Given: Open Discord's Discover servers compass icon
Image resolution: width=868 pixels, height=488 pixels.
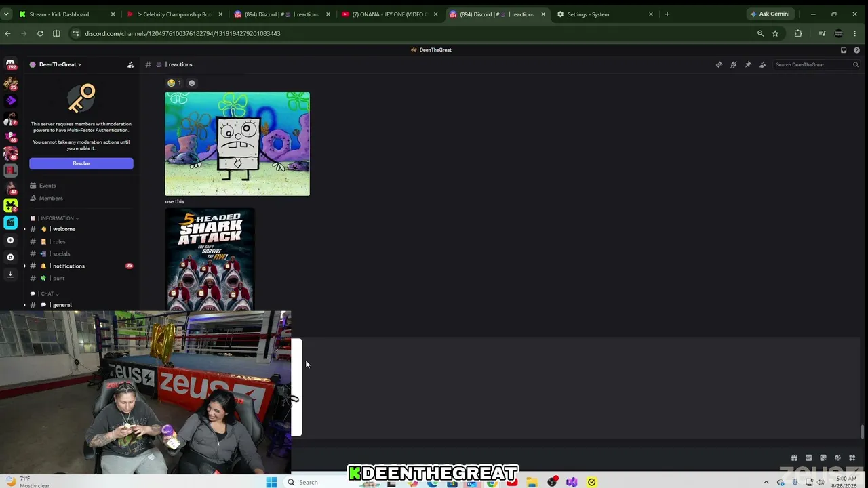Looking at the screenshot, I should click(10, 257).
